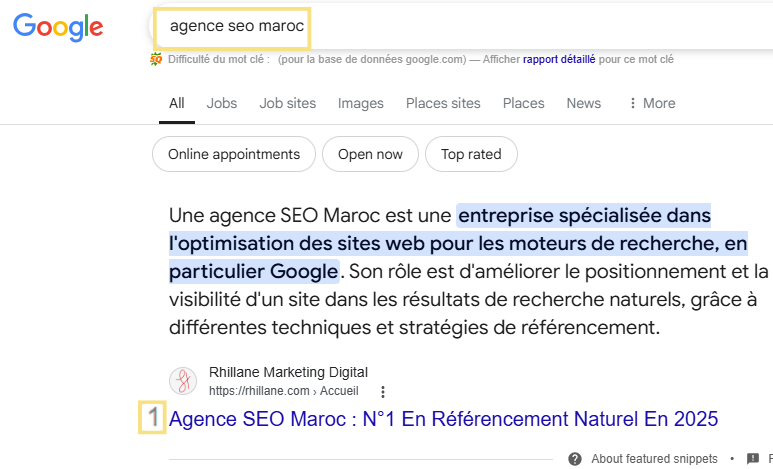773x469 pixels.
Task: Click the question mark help icon
Action: (575, 459)
